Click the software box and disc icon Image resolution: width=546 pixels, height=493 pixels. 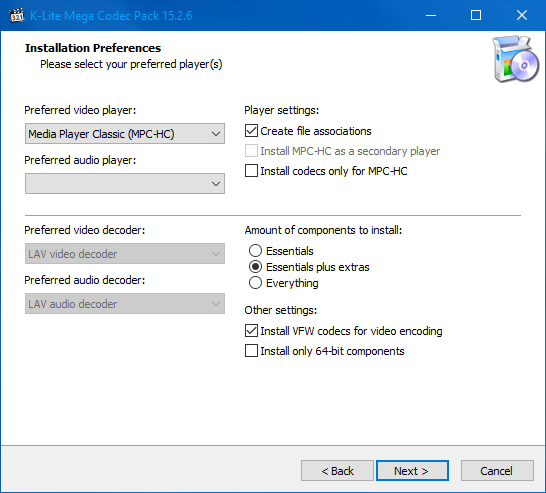click(x=515, y=59)
